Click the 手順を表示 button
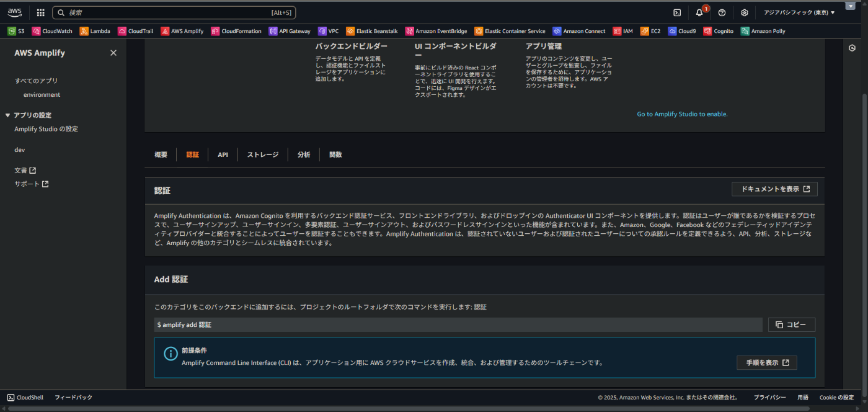The width and height of the screenshot is (868, 412). click(767, 362)
